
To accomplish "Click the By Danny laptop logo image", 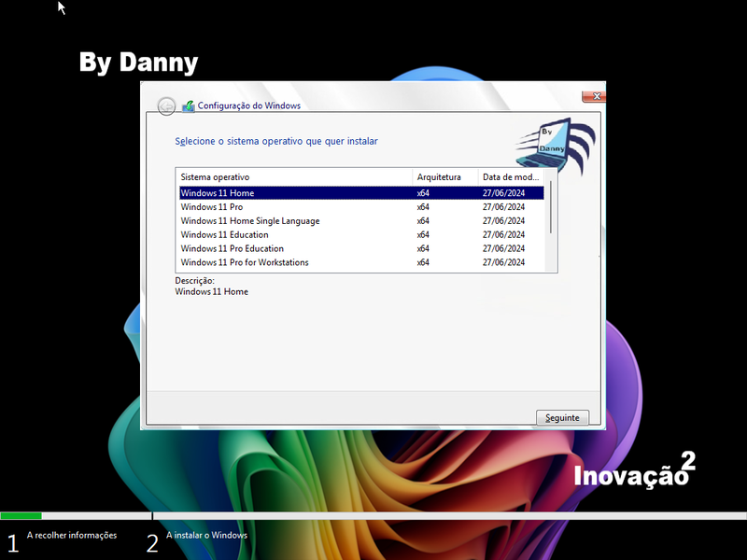I will tap(555, 145).
